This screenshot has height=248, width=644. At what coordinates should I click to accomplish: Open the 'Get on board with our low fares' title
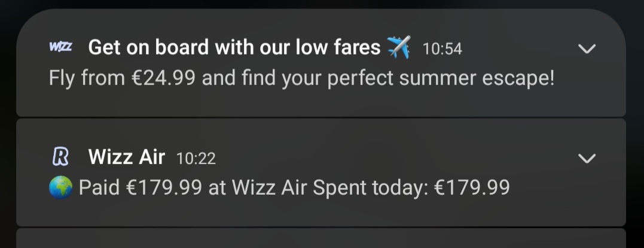(x=234, y=47)
